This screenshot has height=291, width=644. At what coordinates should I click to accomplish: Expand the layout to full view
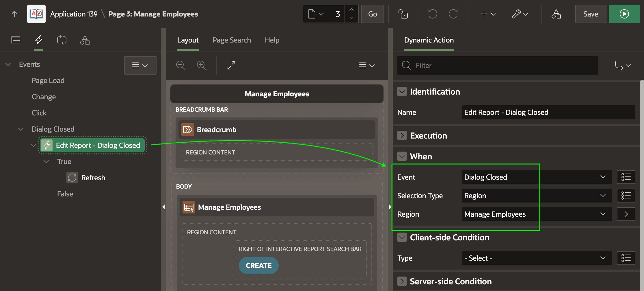231,65
